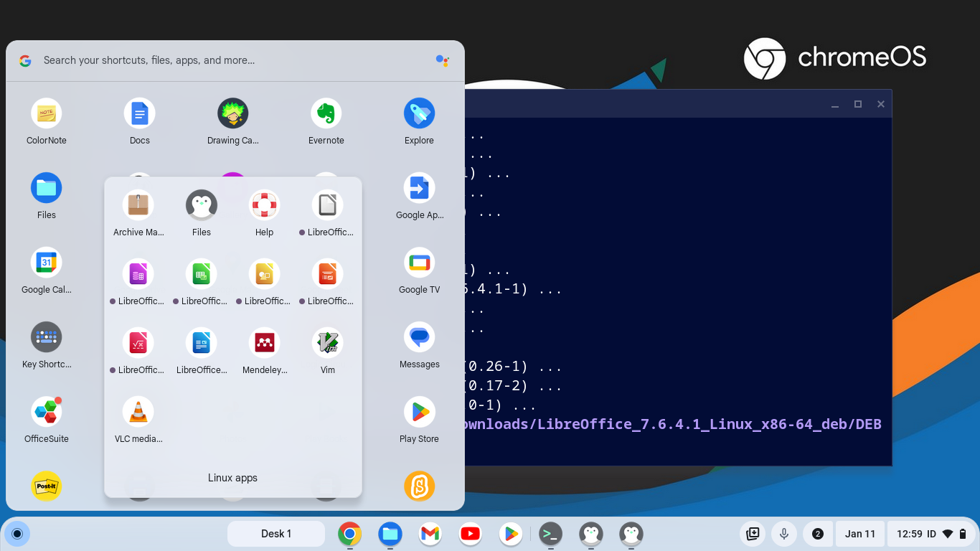
Task: Launch OfficeSuite from the launcher
Action: pos(47,412)
